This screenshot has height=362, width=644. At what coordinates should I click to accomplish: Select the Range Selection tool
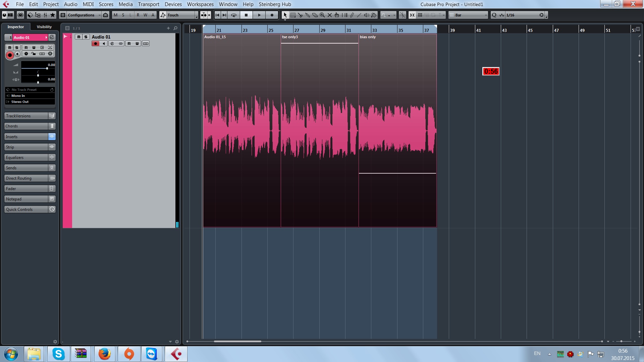coord(293,15)
